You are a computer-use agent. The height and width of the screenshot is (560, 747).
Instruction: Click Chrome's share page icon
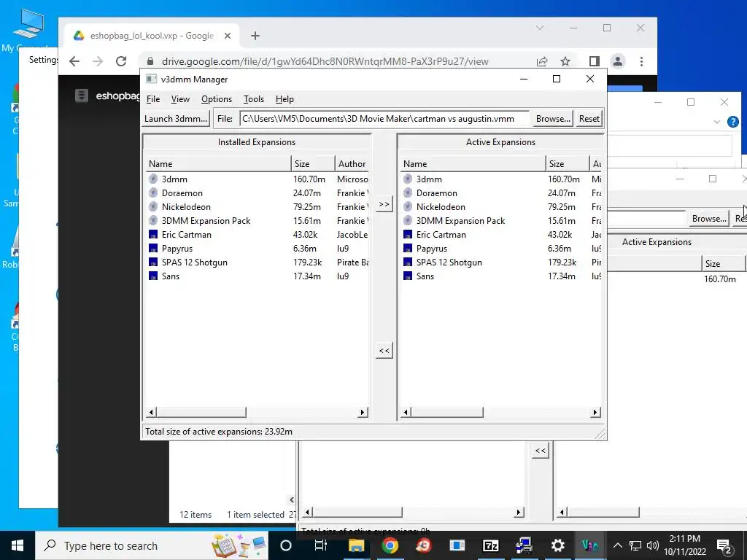click(x=542, y=61)
